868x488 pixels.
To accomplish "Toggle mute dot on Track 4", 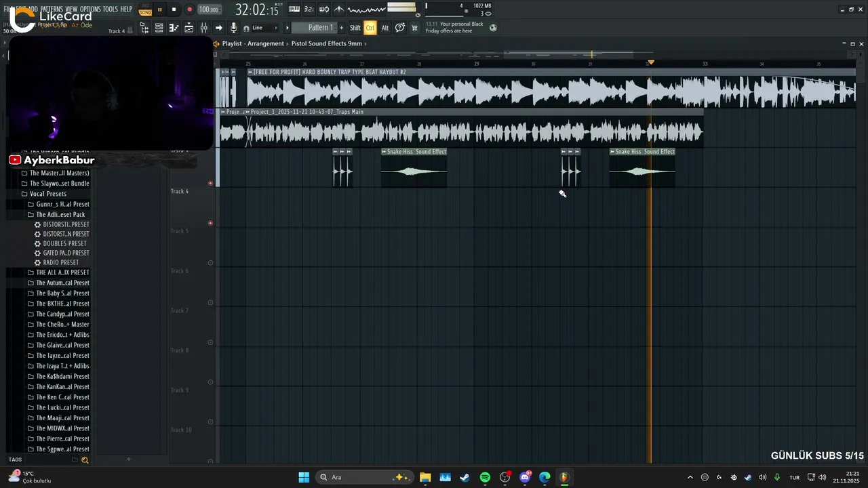I will [210, 223].
